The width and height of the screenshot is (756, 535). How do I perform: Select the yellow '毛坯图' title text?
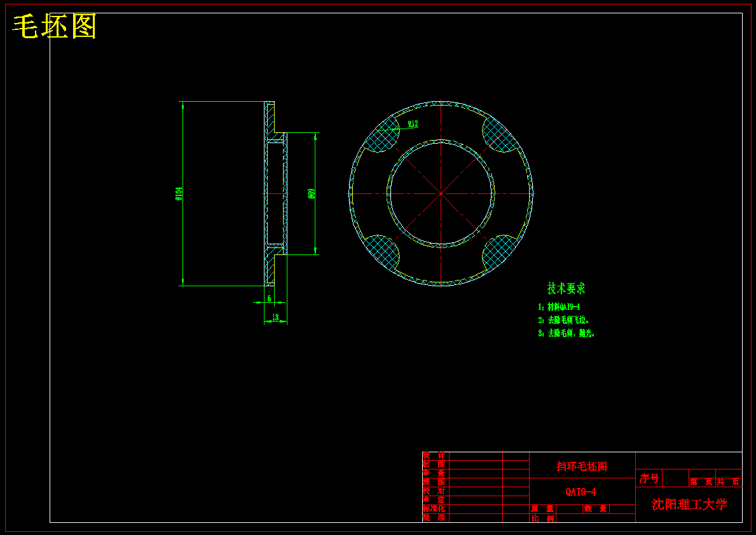point(55,27)
